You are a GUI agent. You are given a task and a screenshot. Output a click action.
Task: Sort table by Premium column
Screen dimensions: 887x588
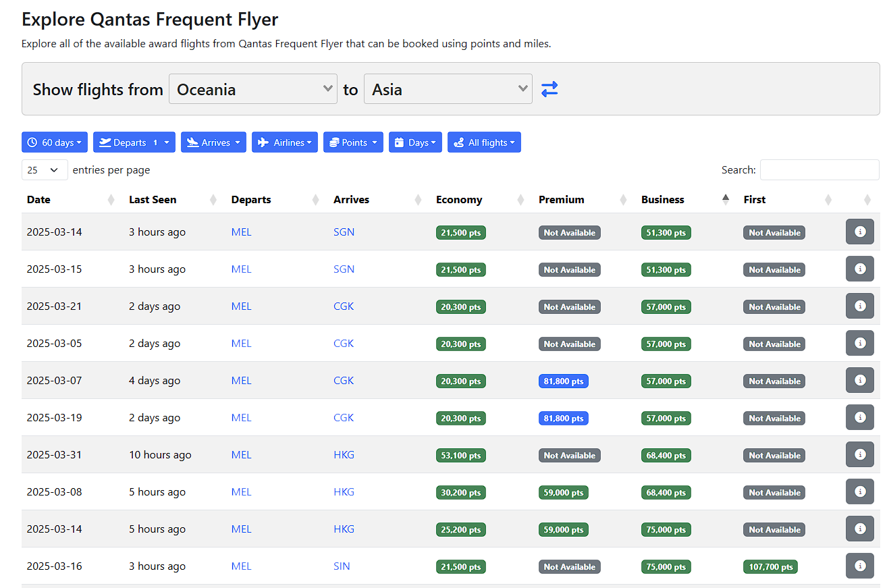coord(585,199)
